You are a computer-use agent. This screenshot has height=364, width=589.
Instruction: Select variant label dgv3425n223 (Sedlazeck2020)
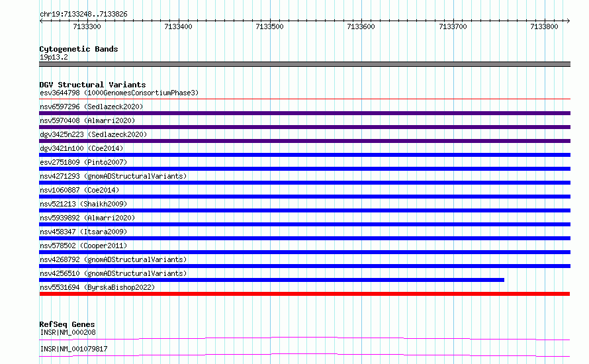(x=93, y=134)
